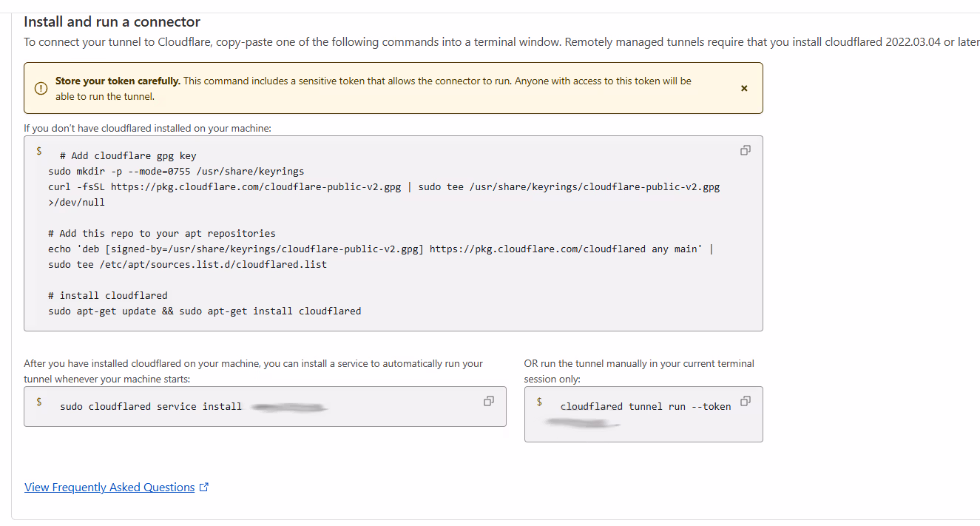Dismiss the Store your token warning banner

[x=744, y=88]
